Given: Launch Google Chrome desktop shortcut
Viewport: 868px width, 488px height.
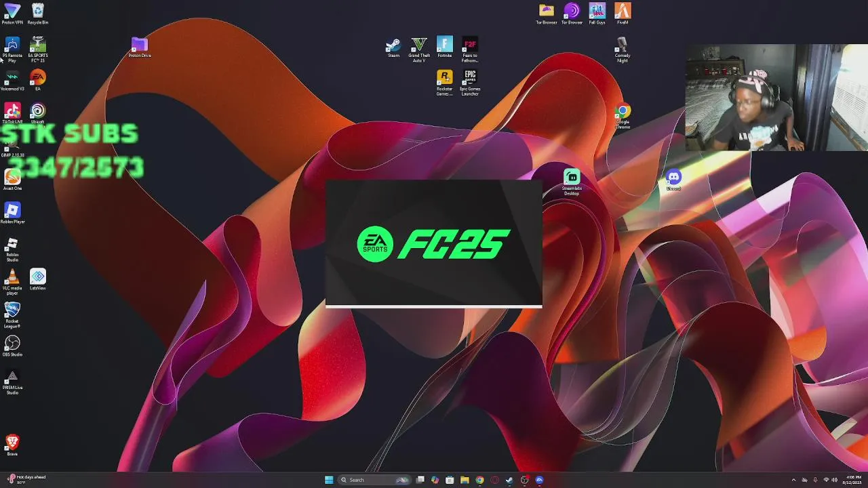Looking at the screenshot, I should [623, 116].
